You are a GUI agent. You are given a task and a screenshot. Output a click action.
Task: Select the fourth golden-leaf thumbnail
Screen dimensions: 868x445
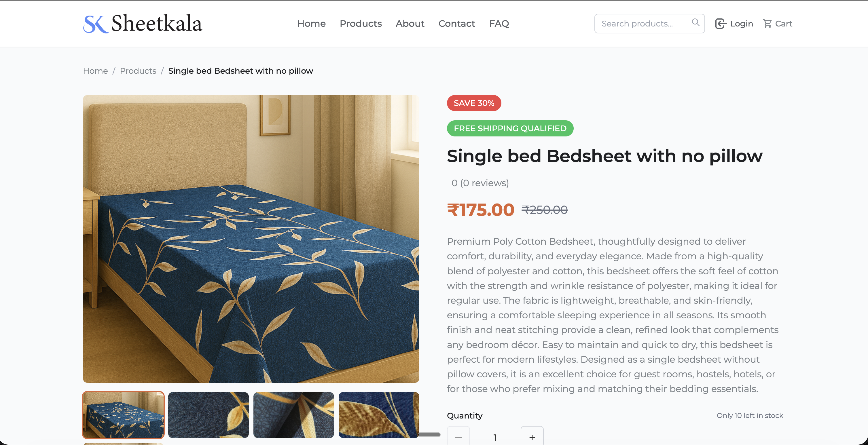(379, 415)
